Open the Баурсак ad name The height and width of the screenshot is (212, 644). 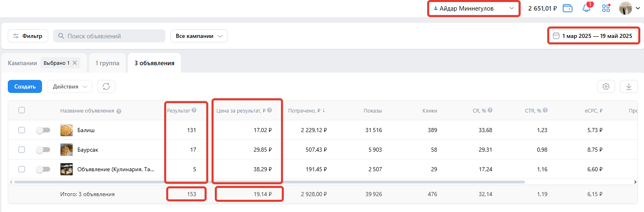pos(88,150)
